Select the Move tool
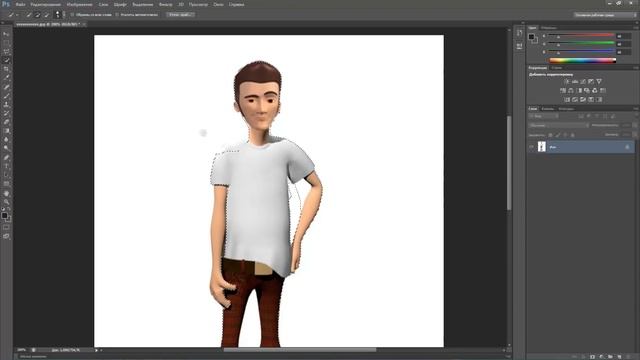This screenshot has height=360, width=640. (6, 34)
